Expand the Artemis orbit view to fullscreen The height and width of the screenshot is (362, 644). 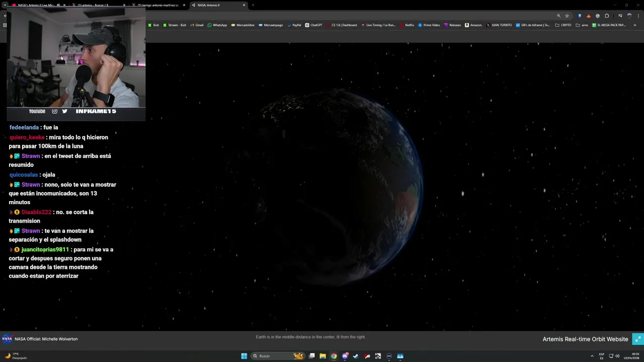pos(637,339)
